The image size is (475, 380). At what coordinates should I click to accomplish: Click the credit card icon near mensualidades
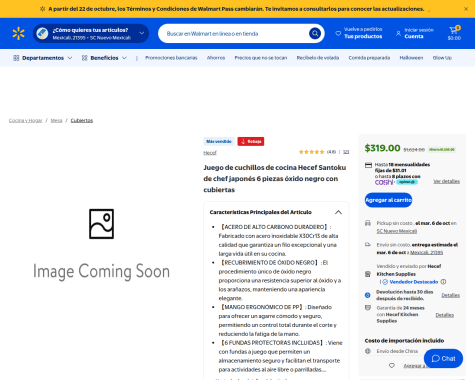368,165
